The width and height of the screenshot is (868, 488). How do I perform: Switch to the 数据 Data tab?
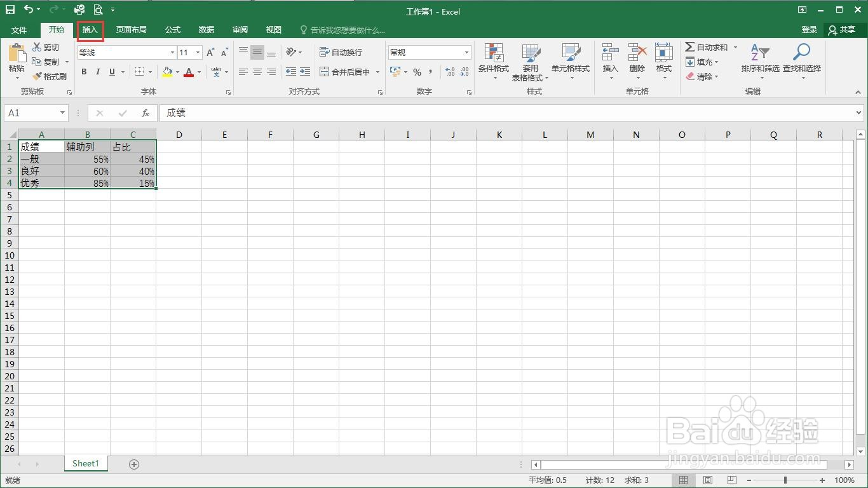(x=207, y=30)
